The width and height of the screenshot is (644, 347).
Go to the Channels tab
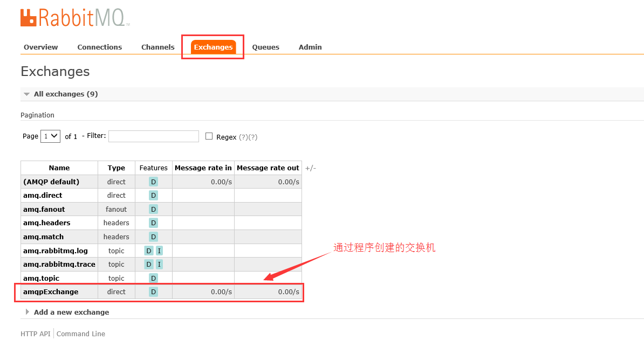coord(157,47)
